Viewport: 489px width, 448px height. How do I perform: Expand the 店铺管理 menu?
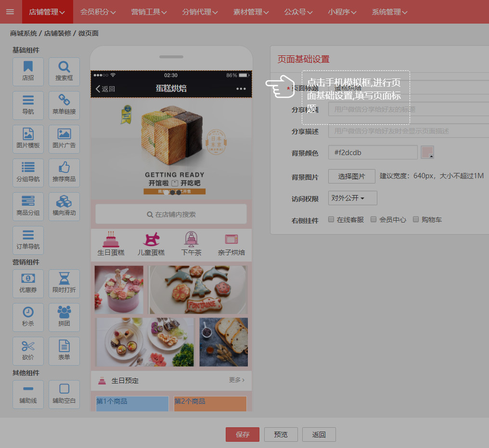click(x=47, y=12)
